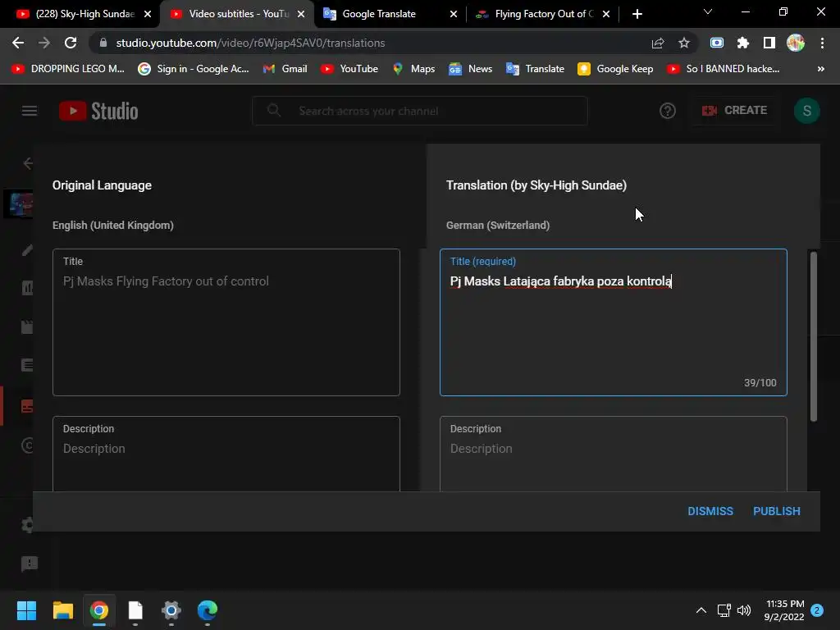The width and height of the screenshot is (840, 630).
Task: Open the volume speaker tray icon
Action: [x=743, y=610]
